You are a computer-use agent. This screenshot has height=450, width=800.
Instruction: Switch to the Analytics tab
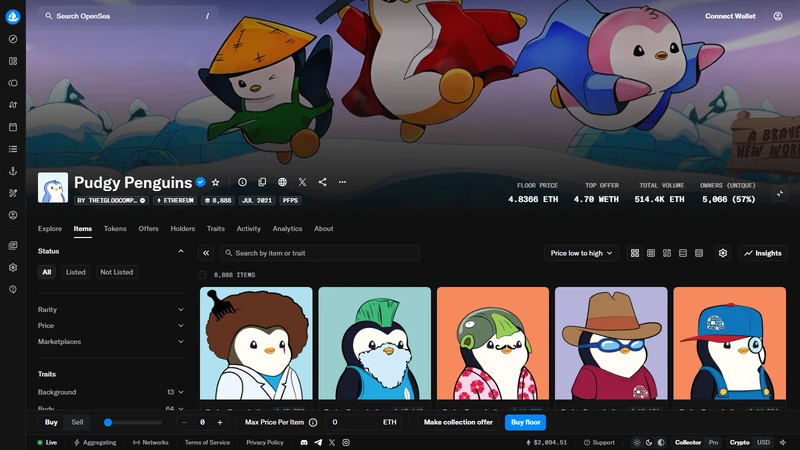point(287,229)
